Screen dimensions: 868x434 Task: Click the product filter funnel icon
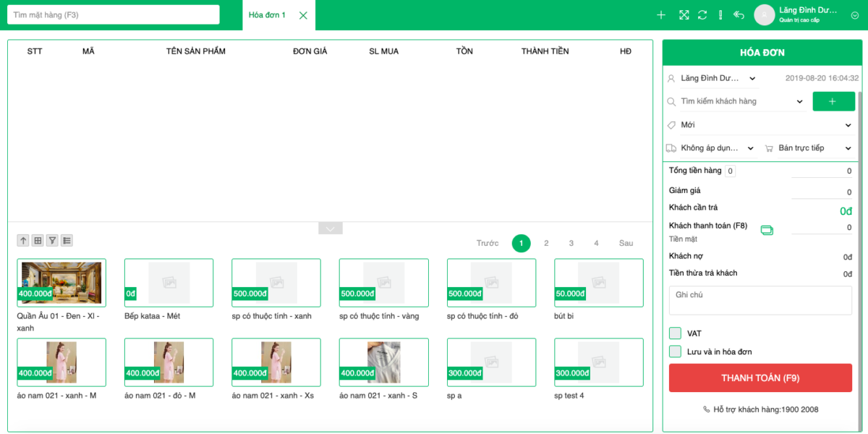click(x=52, y=240)
